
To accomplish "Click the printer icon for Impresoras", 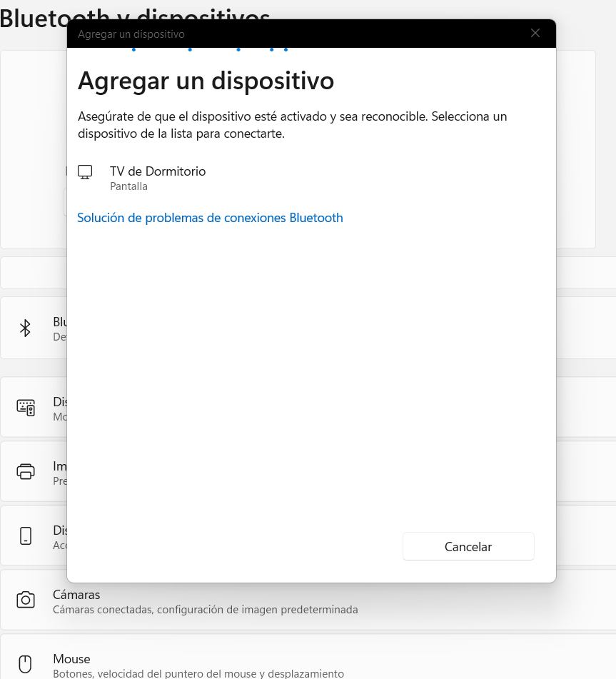I will [26, 471].
